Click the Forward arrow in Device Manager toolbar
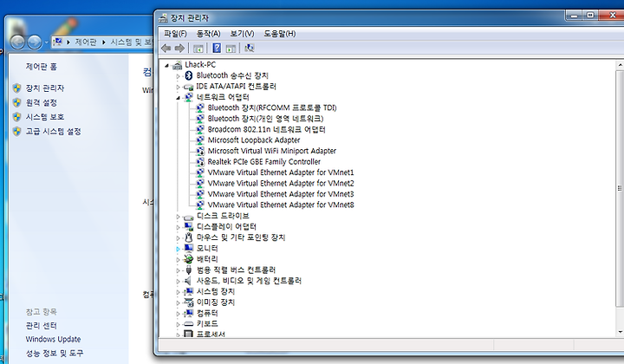Viewport: 624px width, 364px height. pyautogui.click(x=179, y=49)
